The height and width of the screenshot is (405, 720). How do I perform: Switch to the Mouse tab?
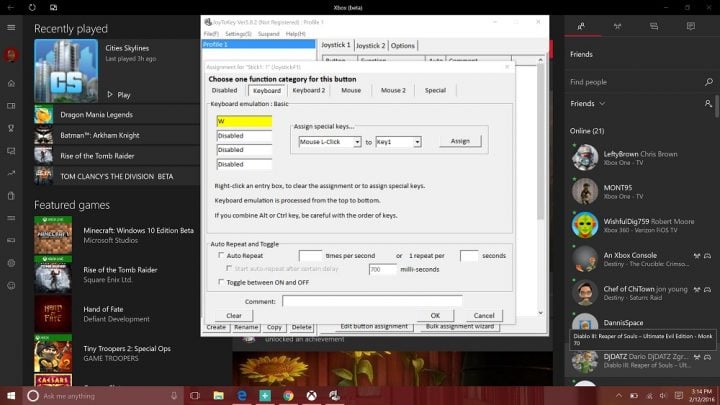(x=351, y=90)
